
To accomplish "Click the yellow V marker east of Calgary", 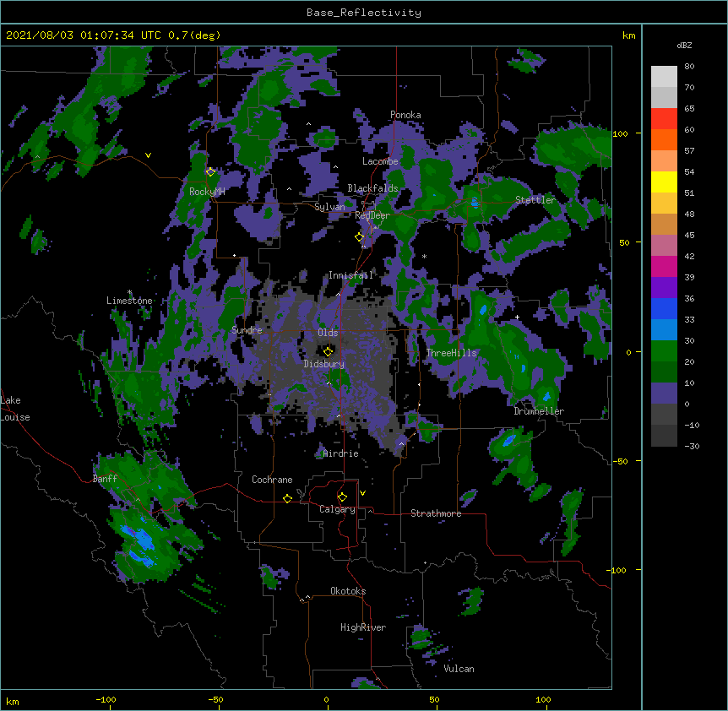I will click(x=362, y=493).
